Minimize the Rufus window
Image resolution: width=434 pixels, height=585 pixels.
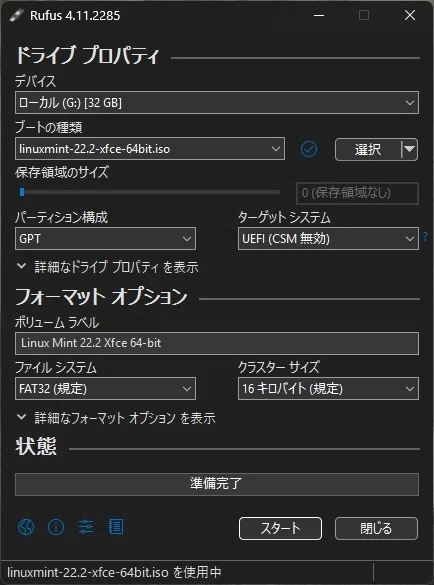click(x=319, y=15)
